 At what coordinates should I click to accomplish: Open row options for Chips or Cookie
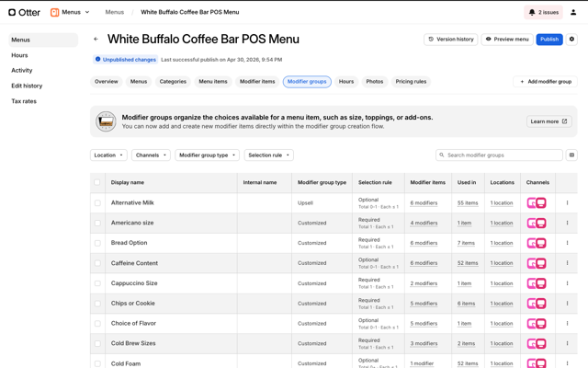(567, 303)
